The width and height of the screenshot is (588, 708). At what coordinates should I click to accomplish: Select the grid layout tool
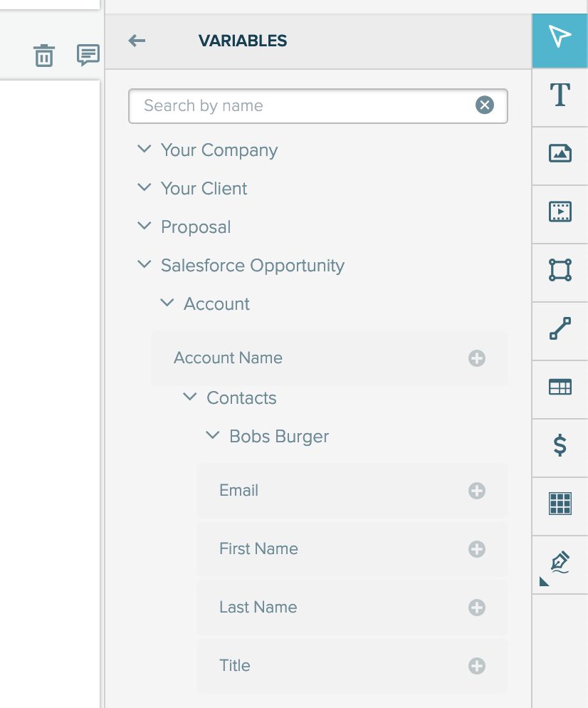click(x=560, y=504)
